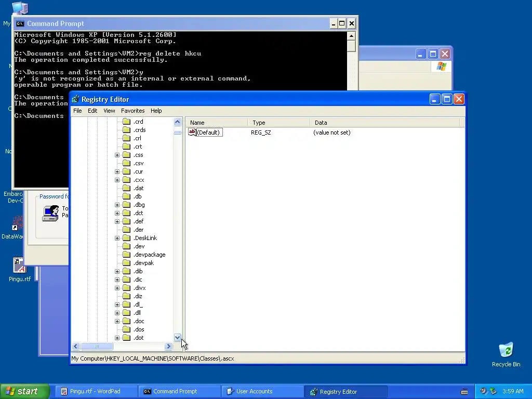Screen dimensions: 532x399
Task: Expand the .cxx registry key
Action: (x=117, y=180)
